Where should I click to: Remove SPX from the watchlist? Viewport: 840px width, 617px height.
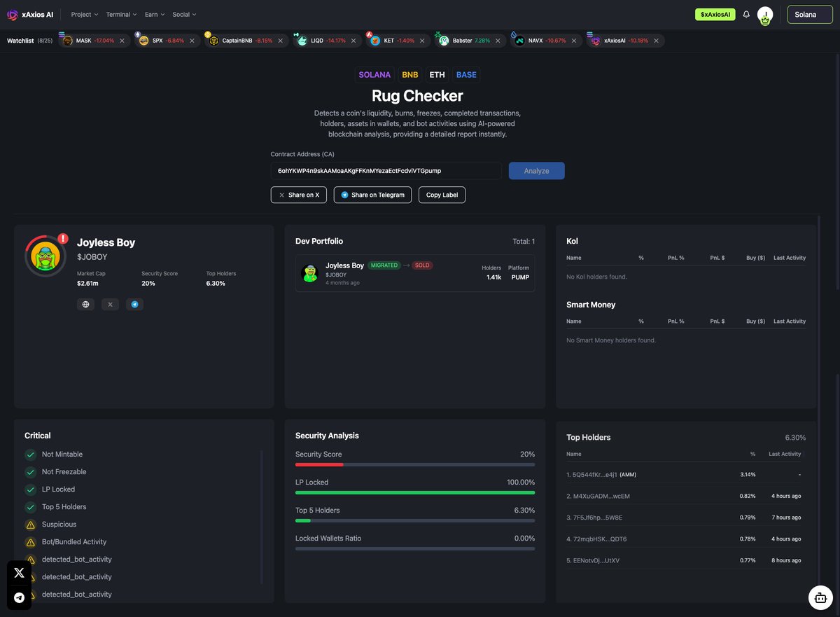[192, 41]
